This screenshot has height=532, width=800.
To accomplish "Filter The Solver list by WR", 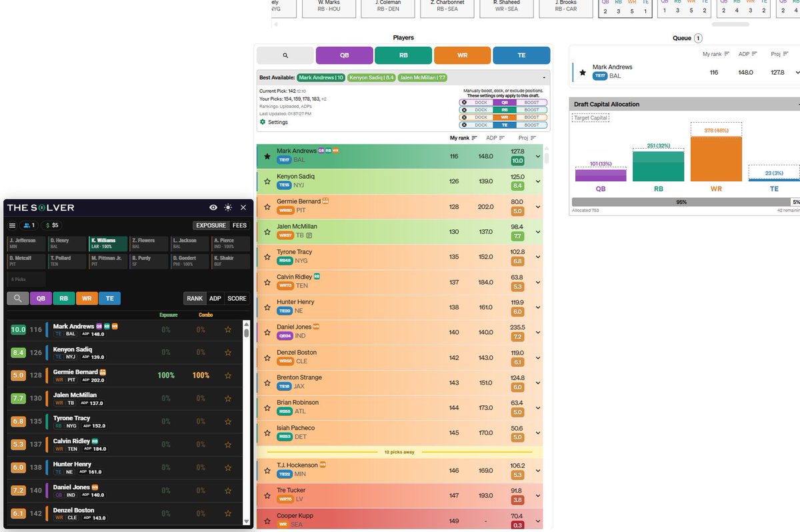I will [x=87, y=299].
